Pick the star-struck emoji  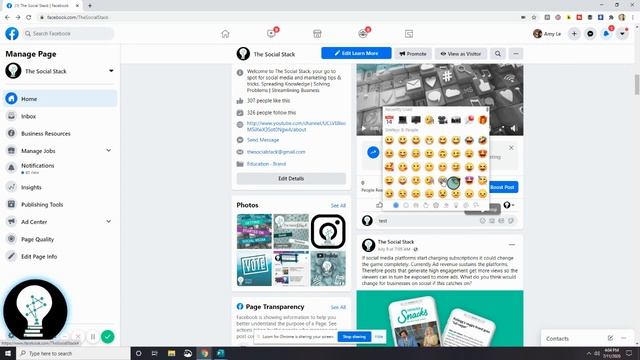(469, 180)
